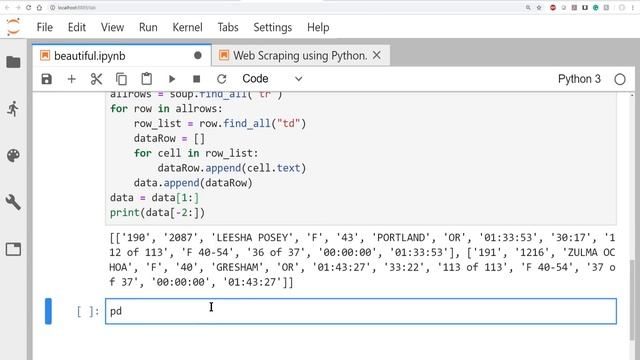Viewport: 640px width, 360px height.
Task: Click the green extension icon in browser toolbar
Action: pyautogui.click(x=596, y=7)
